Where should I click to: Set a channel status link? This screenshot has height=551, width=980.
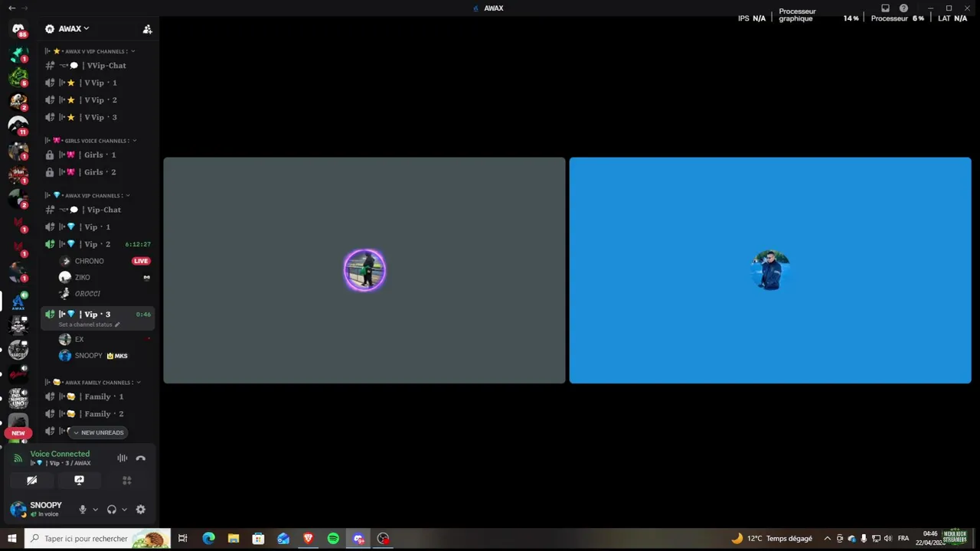pyautogui.click(x=89, y=324)
